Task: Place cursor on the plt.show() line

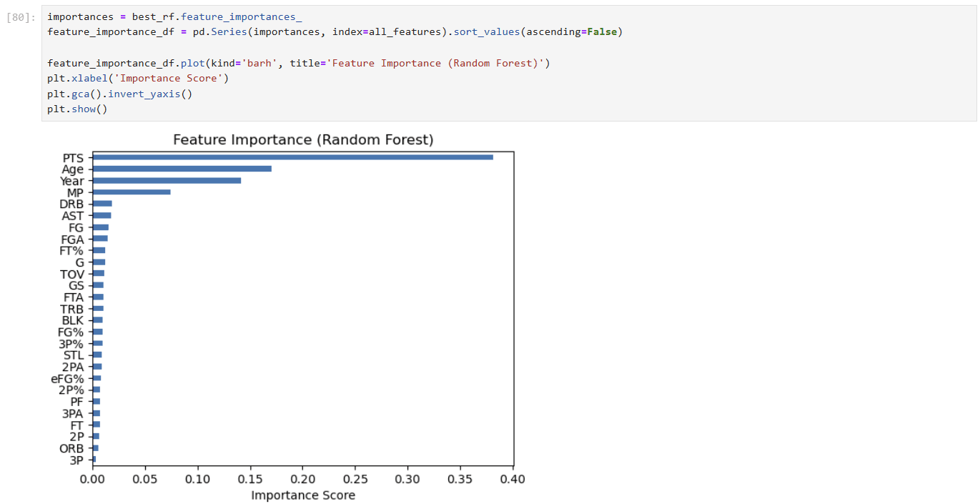Action: (x=77, y=109)
